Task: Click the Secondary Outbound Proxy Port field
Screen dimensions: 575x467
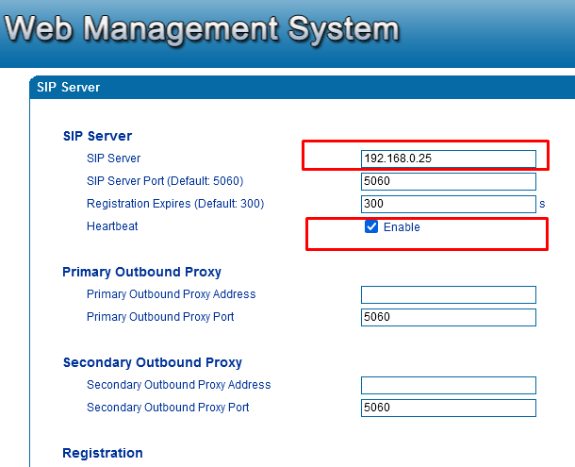Action: click(x=448, y=408)
